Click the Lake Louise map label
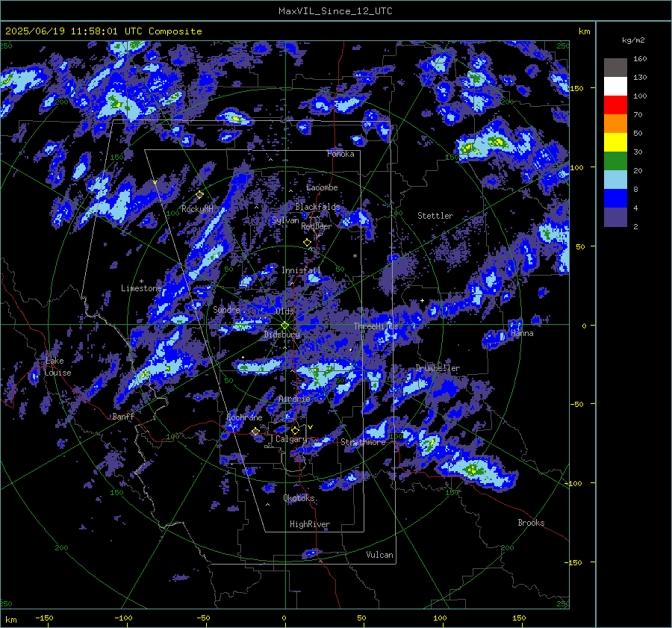Screen dimensions: 672x628 click(x=57, y=367)
